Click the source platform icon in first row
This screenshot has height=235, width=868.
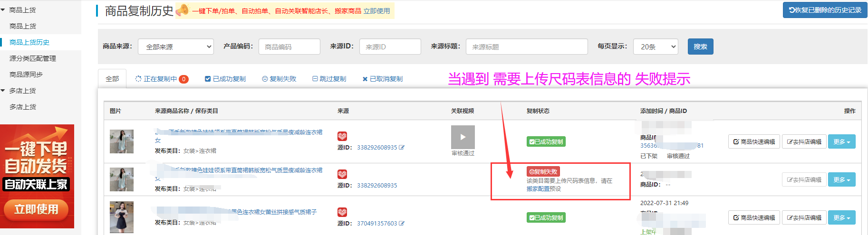tap(342, 136)
